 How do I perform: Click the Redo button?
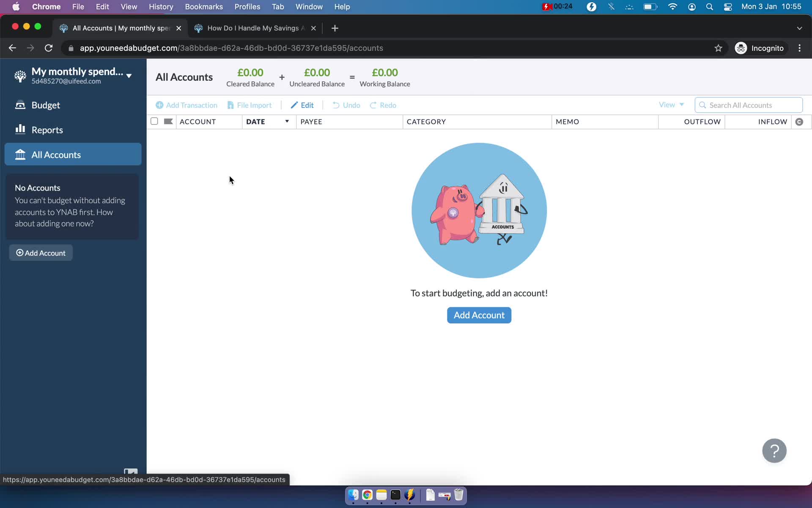[x=383, y=105]
